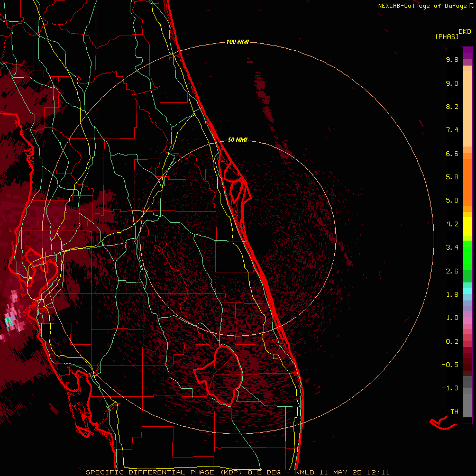Viewport: 476px width, 476px height.
Task: Select the 3.4 scale label
Action: [x=452, y=248]
